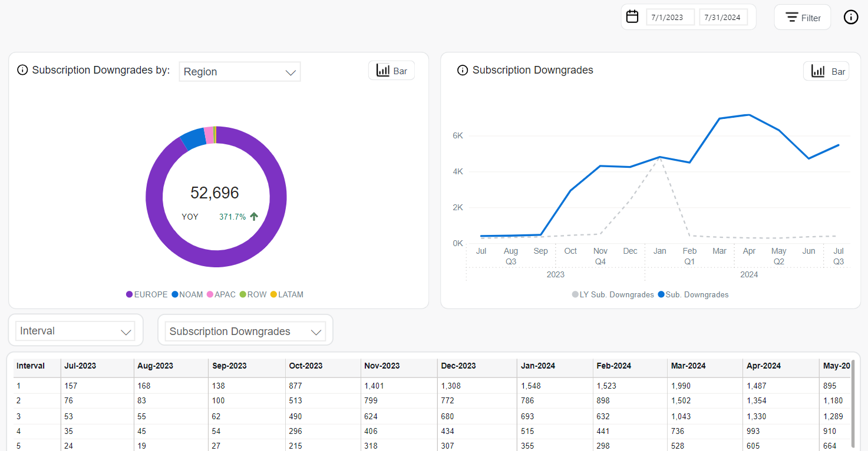Open the Interval dropdown
This screenshot has height=451, width=868.
click(x=75, y=331)
